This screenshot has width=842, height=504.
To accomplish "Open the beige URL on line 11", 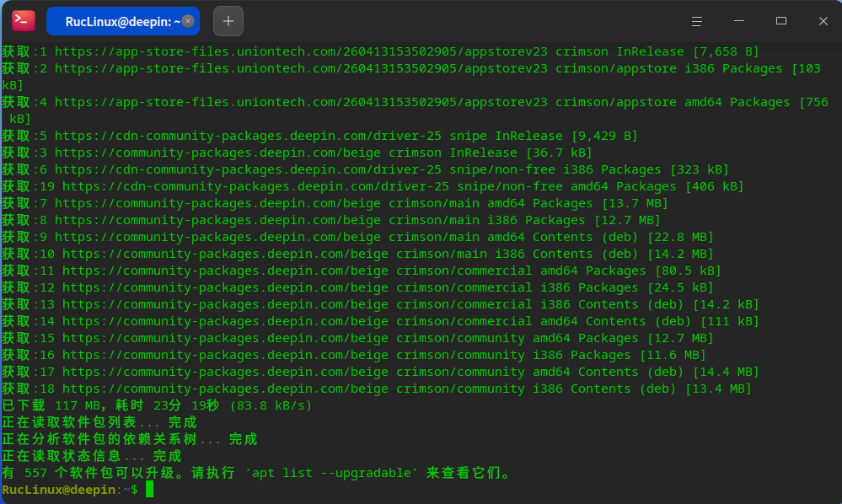I will click(x=225, y=271).
